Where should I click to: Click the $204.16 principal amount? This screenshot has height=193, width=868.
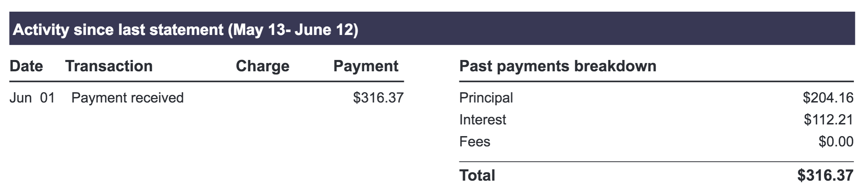click(x=828, y=98)
